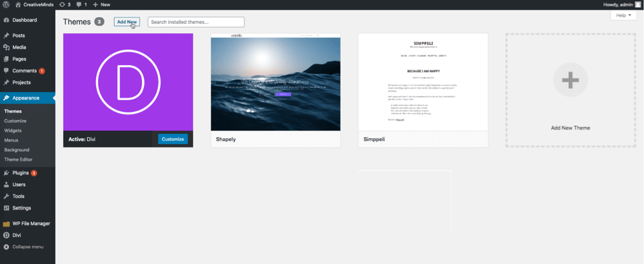Click the Media icon in sidebar
The width and height of the screenshot is (644, 264).
coord(6,47)
